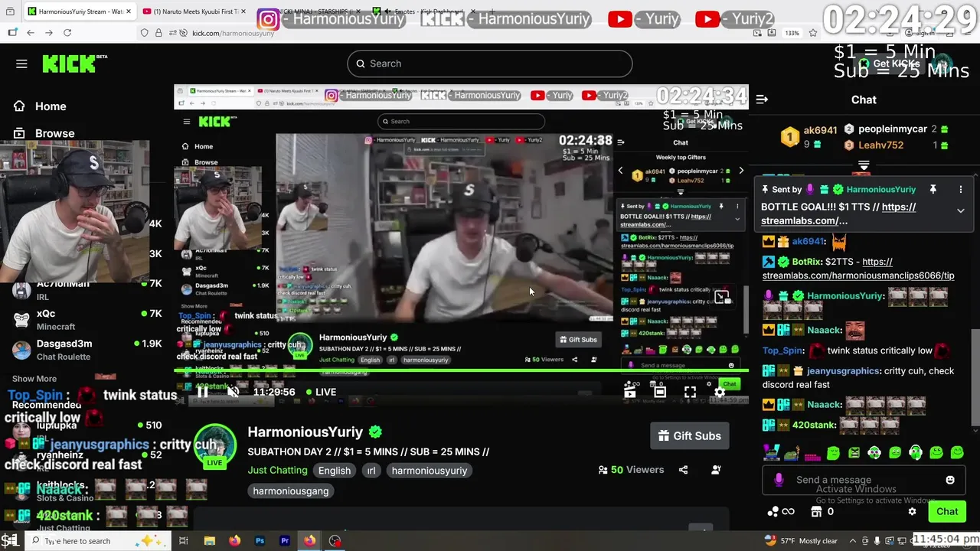Expand hidden system tray icons chevron

[x=854, y=541]
